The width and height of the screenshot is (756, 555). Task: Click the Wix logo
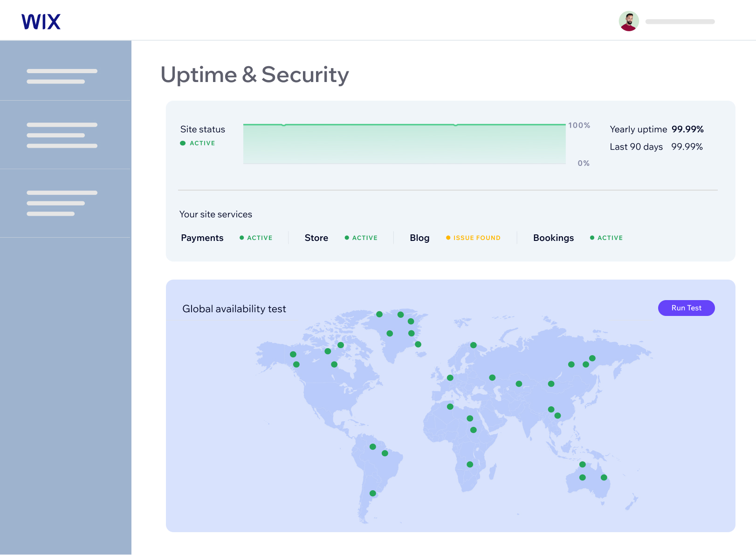[41, 21]
